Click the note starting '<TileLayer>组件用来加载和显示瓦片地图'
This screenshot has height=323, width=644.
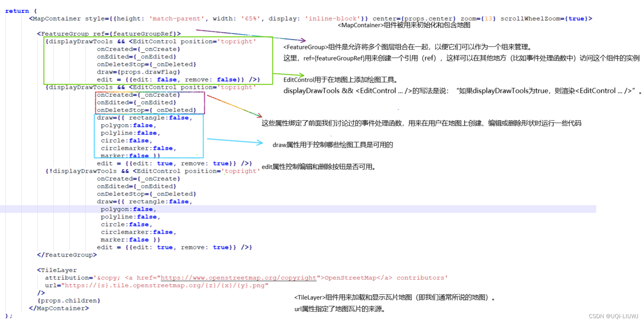(395, 297)
